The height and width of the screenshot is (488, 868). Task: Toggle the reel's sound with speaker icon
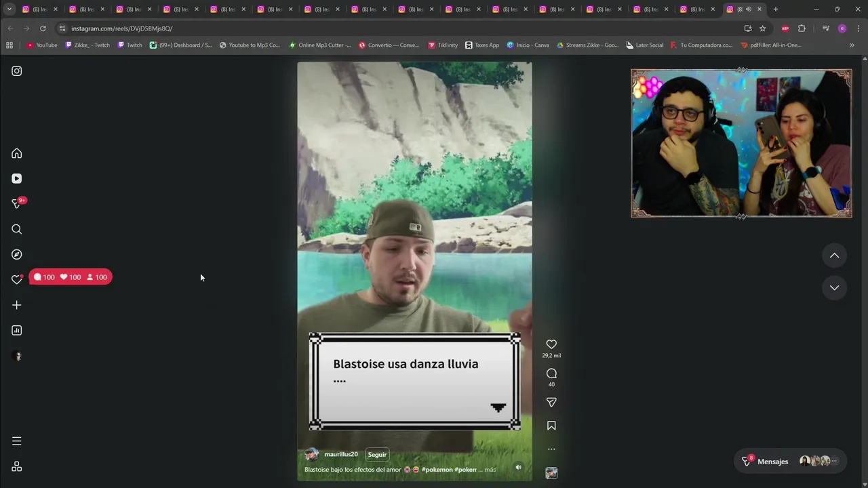pos(518,467)
